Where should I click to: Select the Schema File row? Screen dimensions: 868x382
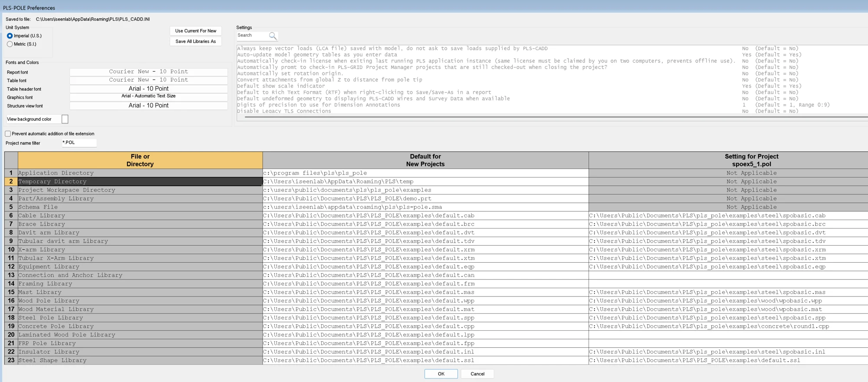pyautogui.click(x=140, y=207)
